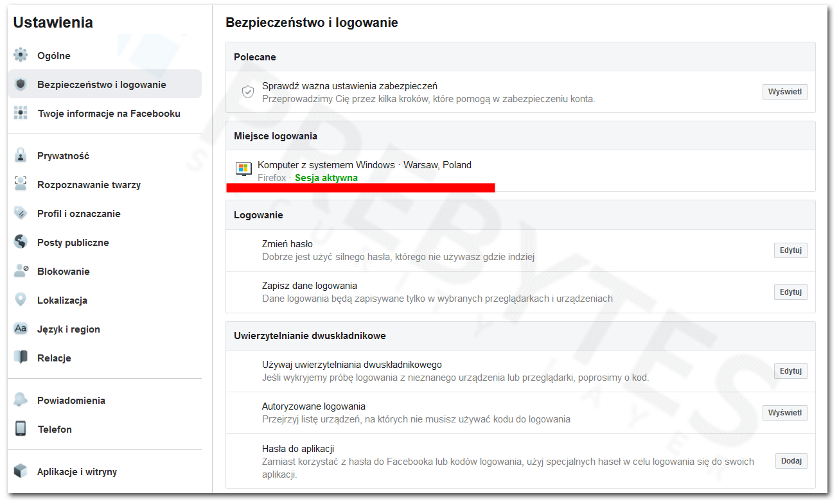This screenshot has width=839, height=504.
Task: Open the Prywatność lock icon
Action: [x=20, y=155]
